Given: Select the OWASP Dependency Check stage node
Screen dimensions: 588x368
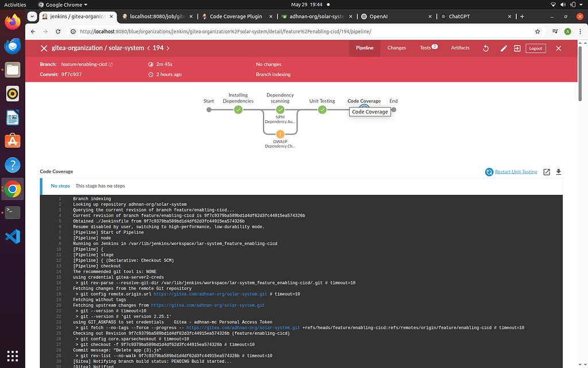Looking at the screenshot, I should tap(280, 134).
